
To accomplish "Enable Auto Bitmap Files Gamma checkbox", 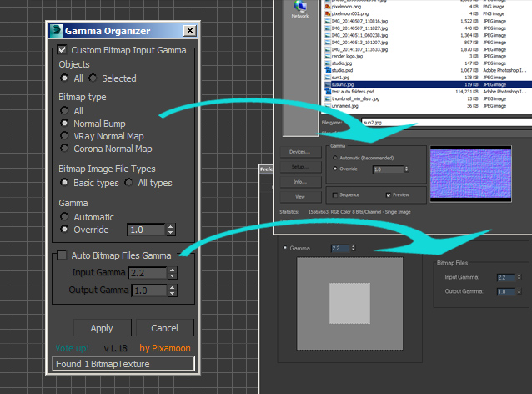I will (x=63, y=255).
